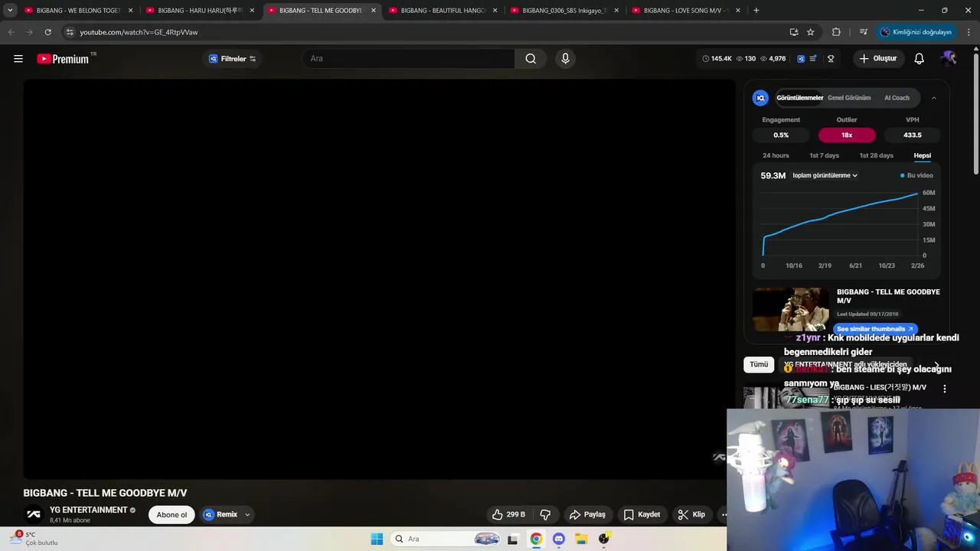The width and height of the screenshot is (980, 551).
Task: Open Windows Start menu
Action: pyautogui.click(x=377, y=539)
